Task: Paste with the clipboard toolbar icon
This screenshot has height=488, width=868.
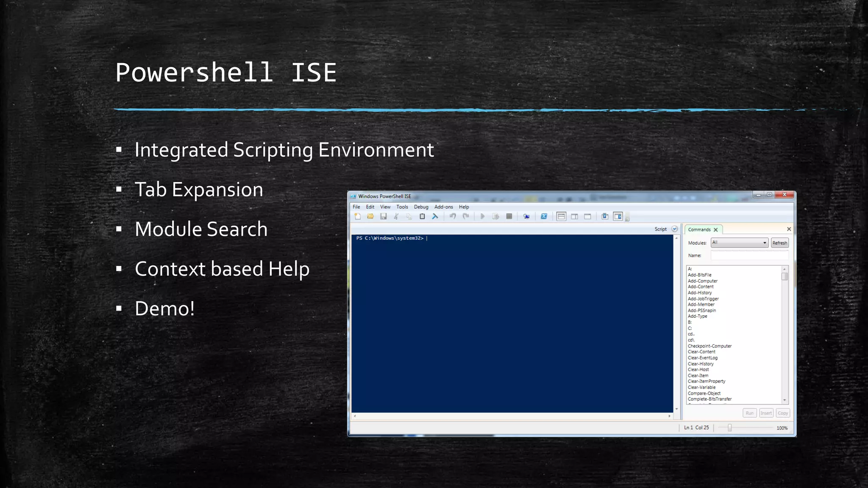Action: (x=422, y=216)
